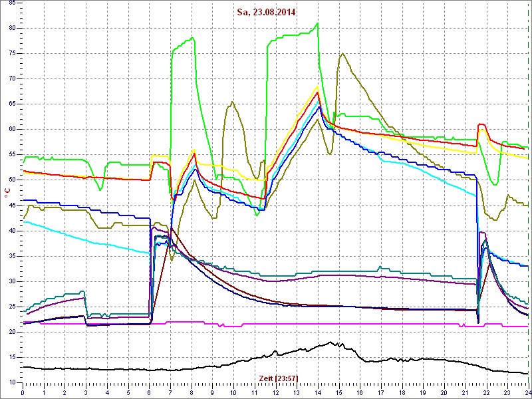
Task: Select hour 5 on the time axis
Action: click(128, 392)
